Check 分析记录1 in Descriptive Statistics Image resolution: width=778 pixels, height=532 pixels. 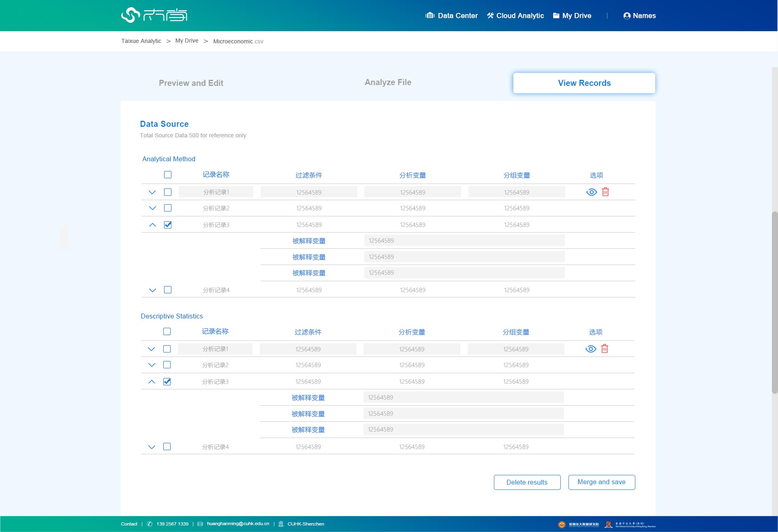167,349
